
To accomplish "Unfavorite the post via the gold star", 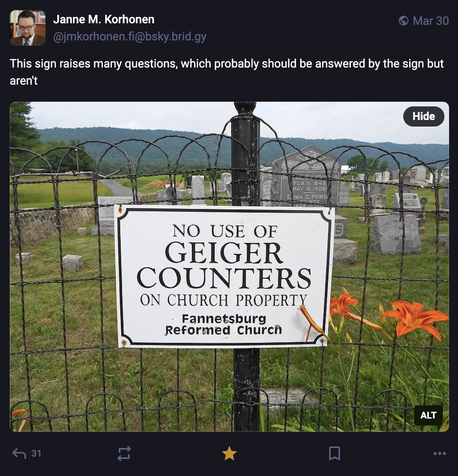I will [x=229, y=453].
